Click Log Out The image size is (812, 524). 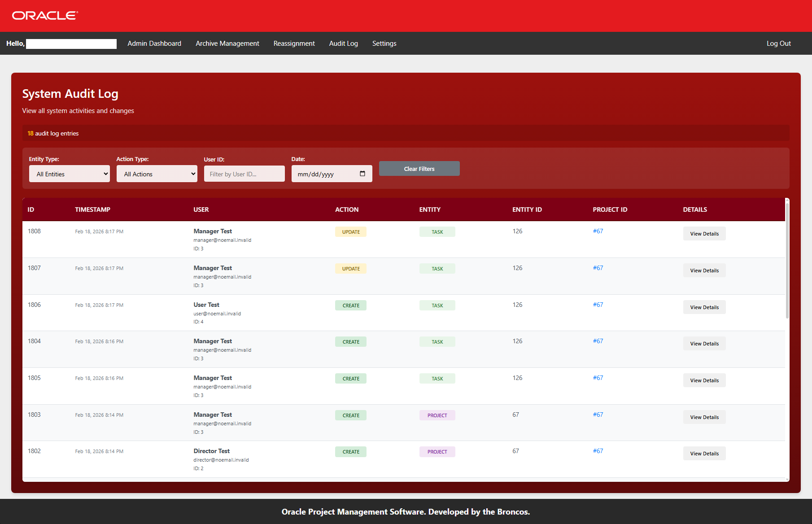[778, 44]
